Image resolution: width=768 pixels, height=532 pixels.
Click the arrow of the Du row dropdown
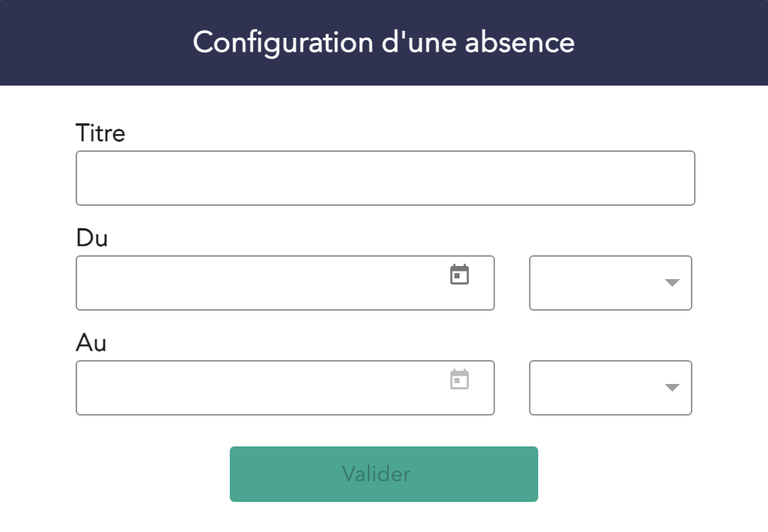point(672,283)
